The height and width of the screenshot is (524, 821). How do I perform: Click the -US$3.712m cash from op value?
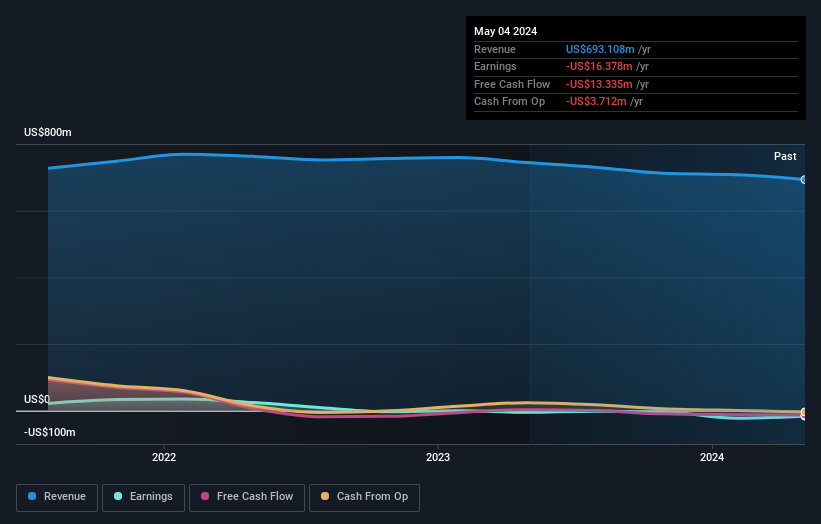596,102
